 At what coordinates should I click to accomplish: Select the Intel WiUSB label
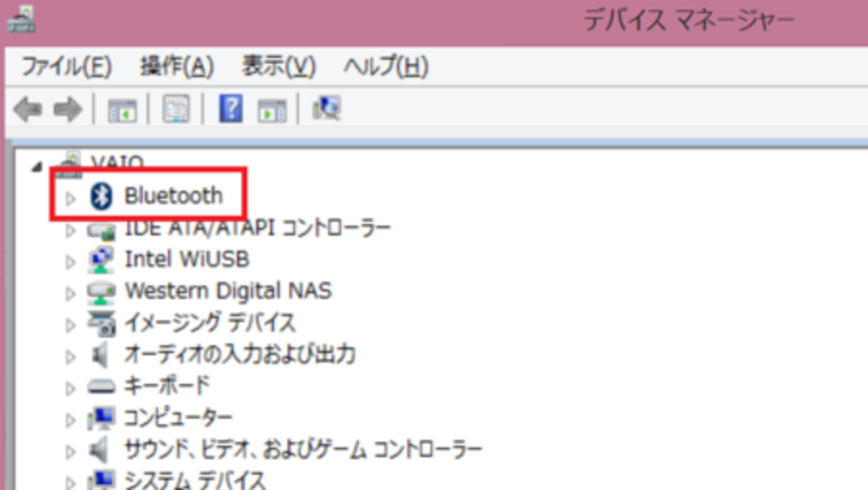[187, 259]
